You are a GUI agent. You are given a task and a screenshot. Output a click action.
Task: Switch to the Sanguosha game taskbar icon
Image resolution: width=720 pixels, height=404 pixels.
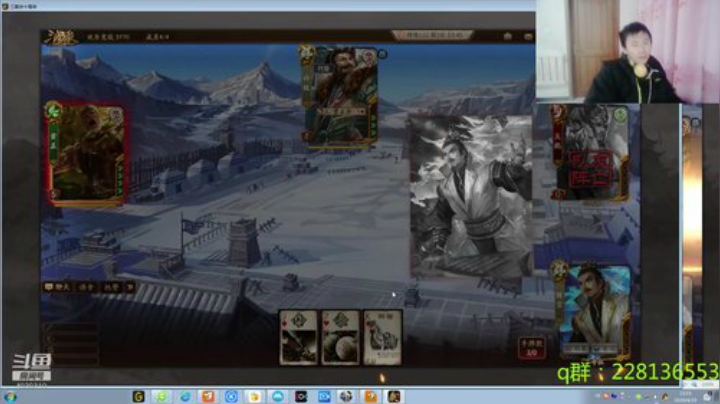click(394, 396)
